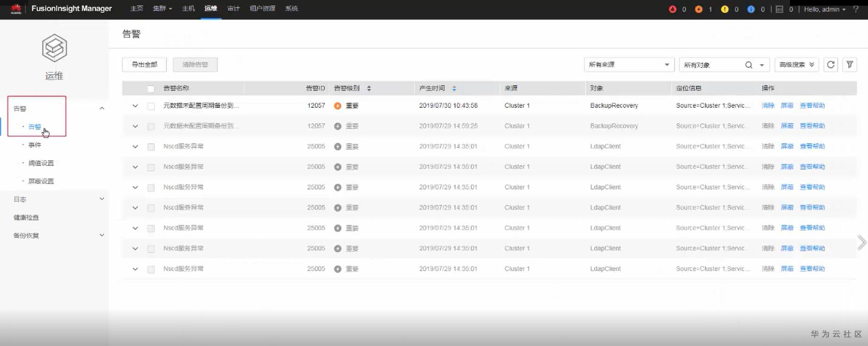Open the 系统 tab
868x346 pixels.
[292, 9]
